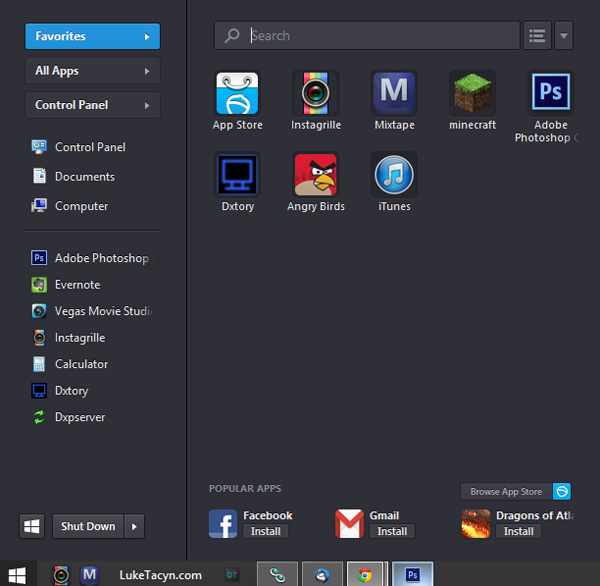Click the blue swirl taskbar button
This screenshot has width=600, height=586.
click(322, 574)
